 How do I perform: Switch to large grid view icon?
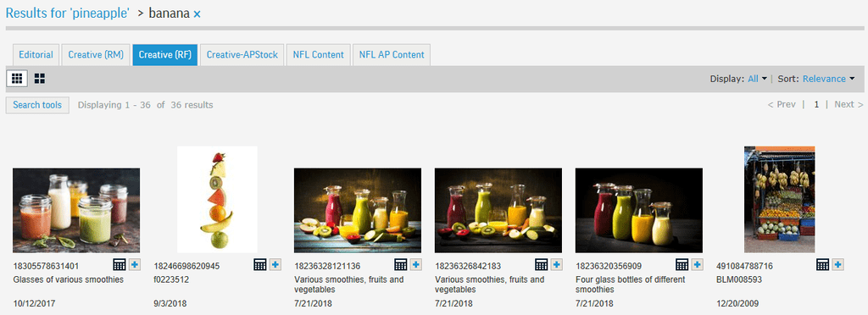point(39,79)
